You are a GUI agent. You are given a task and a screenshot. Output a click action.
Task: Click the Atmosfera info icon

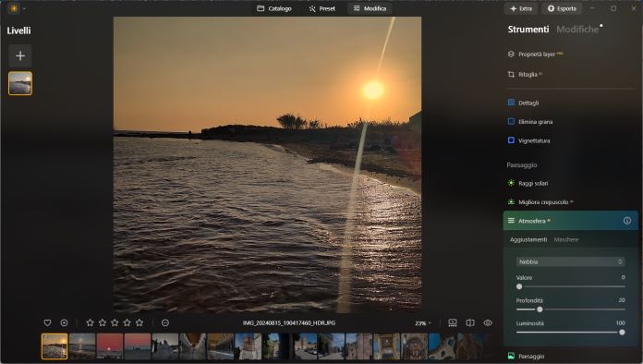[627, 221]
